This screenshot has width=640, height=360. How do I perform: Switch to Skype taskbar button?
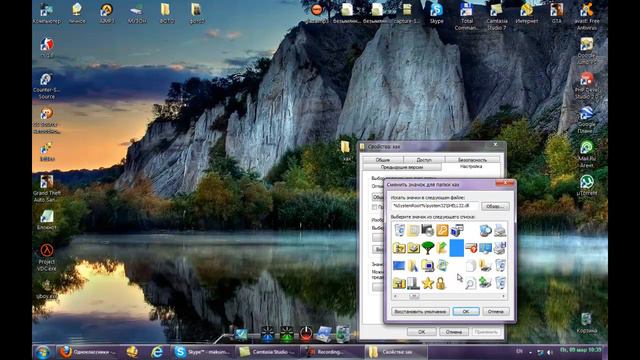(x=202, y=352)
